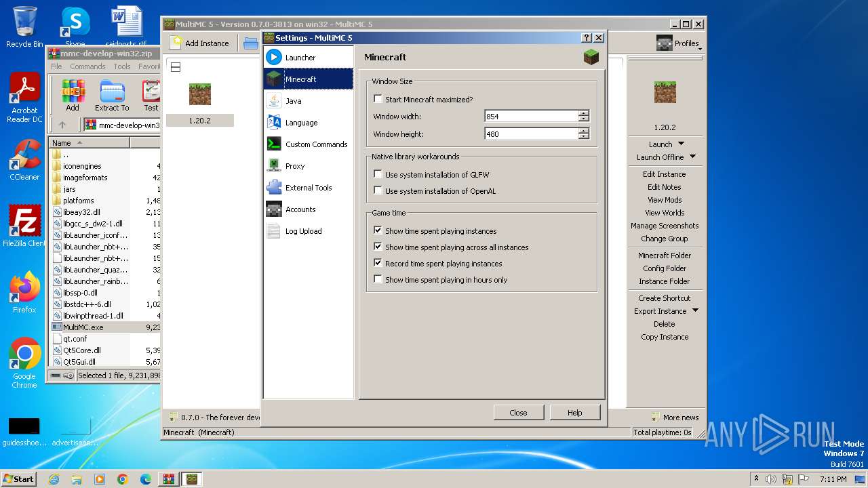Expand the Launch dropdown arrow

[682, 144]
